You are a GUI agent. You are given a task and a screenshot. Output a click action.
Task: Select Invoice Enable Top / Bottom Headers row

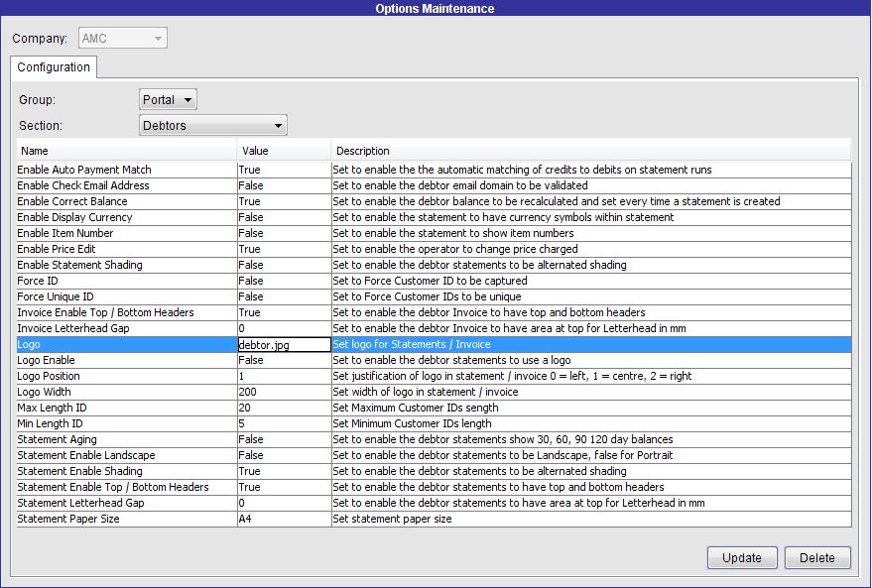(434, 312)
